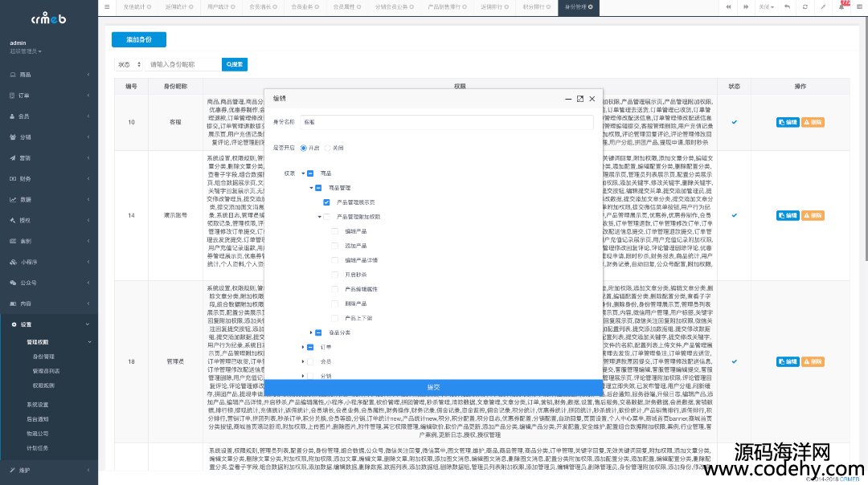868x485 pixels.
Task: Click the 提交 submit button
Action: click(433, 387)
